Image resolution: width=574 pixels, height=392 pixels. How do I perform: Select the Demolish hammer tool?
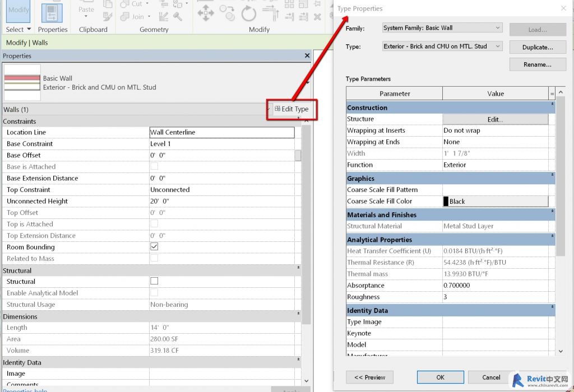(x=178, y=16)
